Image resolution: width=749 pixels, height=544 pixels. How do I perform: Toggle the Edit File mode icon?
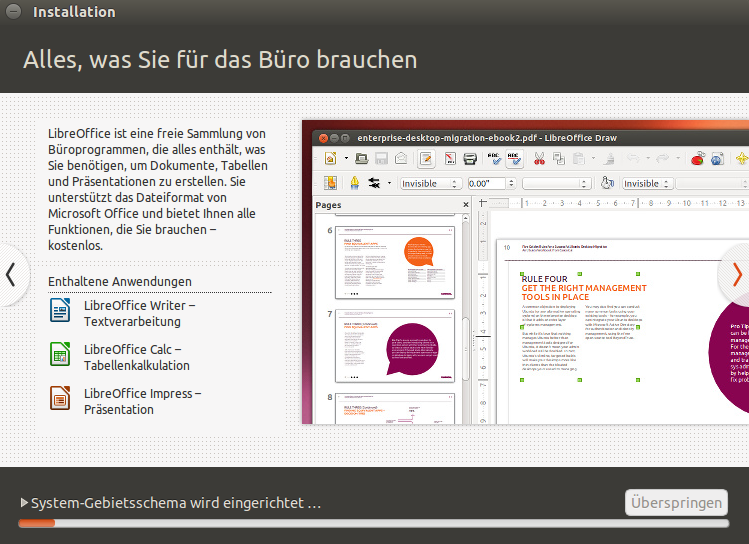point(426,159)
